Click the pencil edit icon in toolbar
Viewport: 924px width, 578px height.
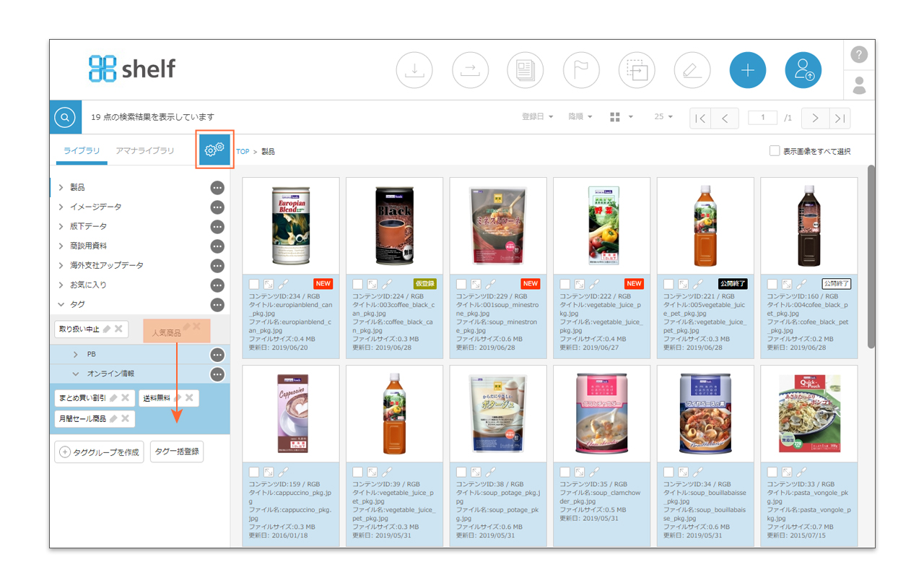click(x=692, y=70)
